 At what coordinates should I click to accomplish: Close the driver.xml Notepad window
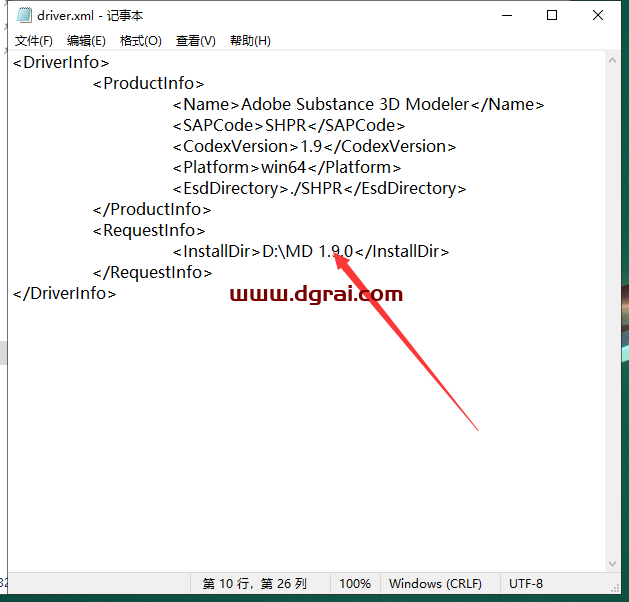[x=598, y=15]
